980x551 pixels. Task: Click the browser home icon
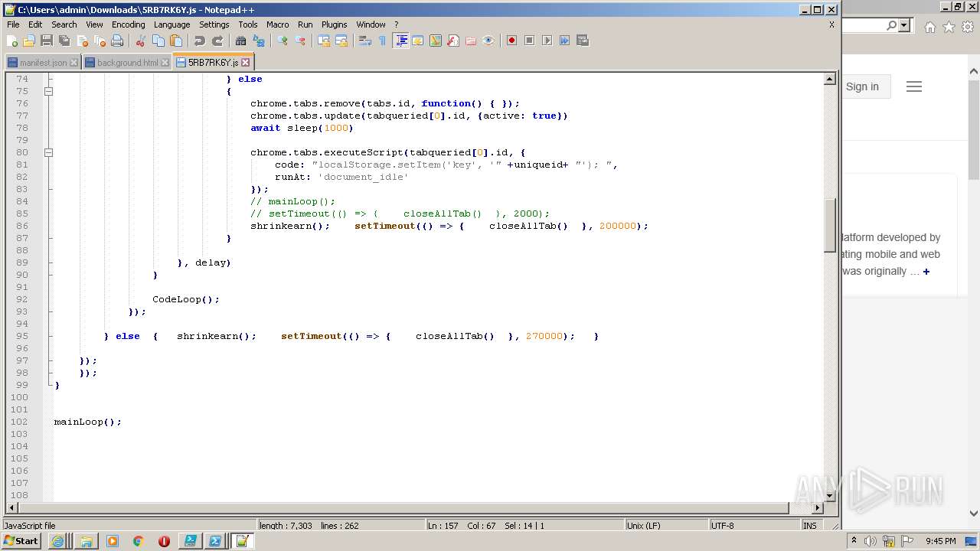coord(929,27)
